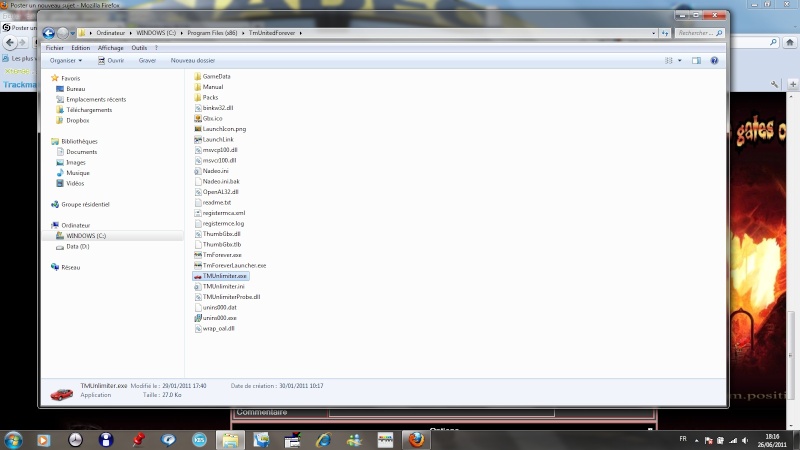Open the Fichier menu
The image size is (800, 450).
point(55,48)
